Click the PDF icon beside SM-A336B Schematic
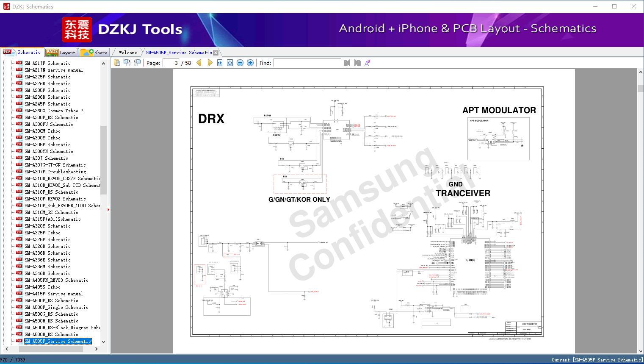Image resolution: width=644 pixels, height=364 pixels. pyautogui.click(x=19, y=253)
